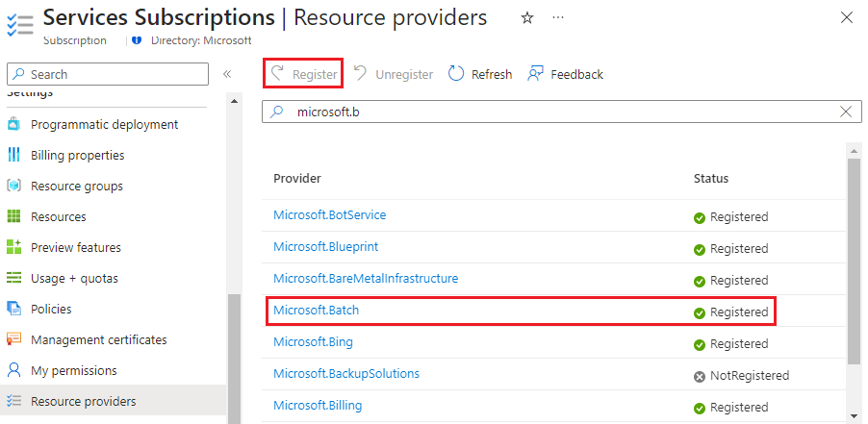
Task: Click the Policies icon in sidebar
Action: click(x=14, y=309)
